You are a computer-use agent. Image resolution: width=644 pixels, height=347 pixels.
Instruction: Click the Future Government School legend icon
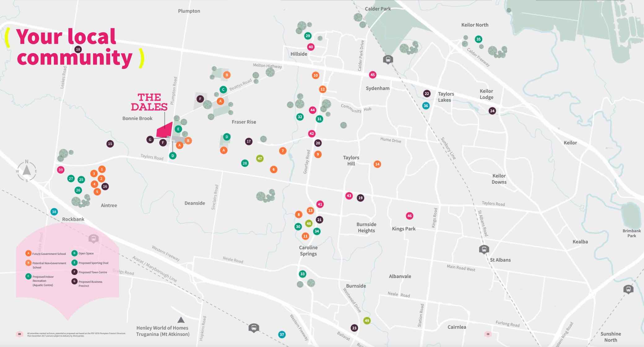click(x=28, y=253)
